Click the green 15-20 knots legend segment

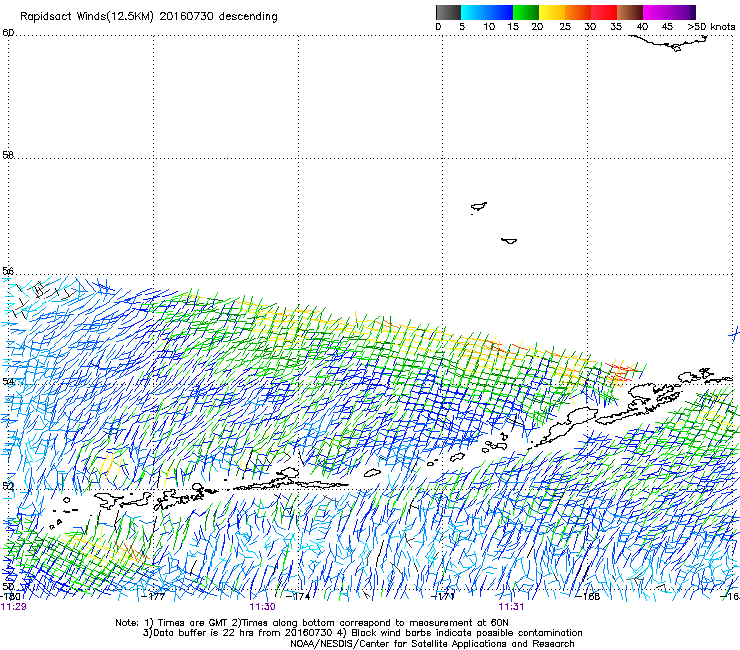[526, 12]
